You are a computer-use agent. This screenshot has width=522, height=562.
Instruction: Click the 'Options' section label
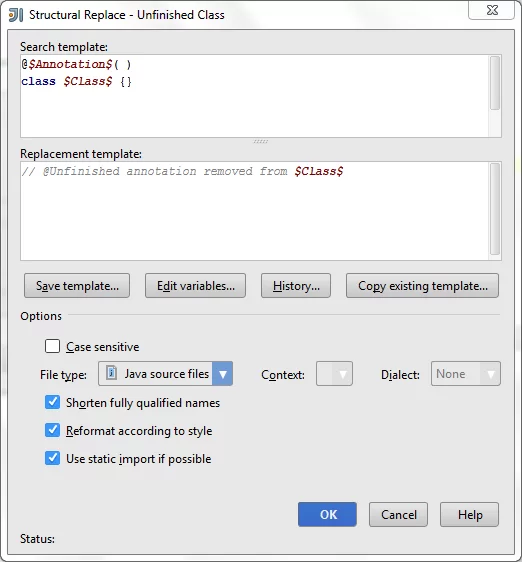point(41,316)
